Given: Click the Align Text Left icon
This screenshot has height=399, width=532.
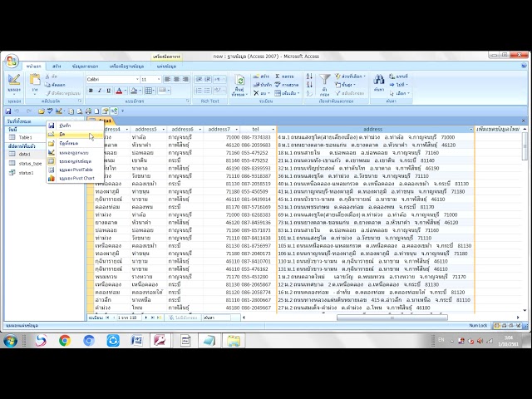Looking at the screenshot, I should coord(167,80).
